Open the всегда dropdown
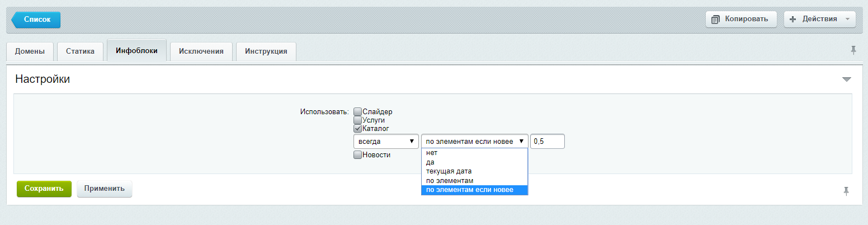Viewport: 868px width, 225px height. (x=386, y=142)
